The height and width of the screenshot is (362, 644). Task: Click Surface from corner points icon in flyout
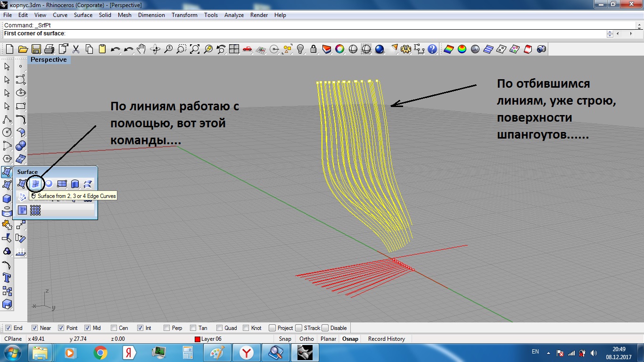(x=22, y=184)
